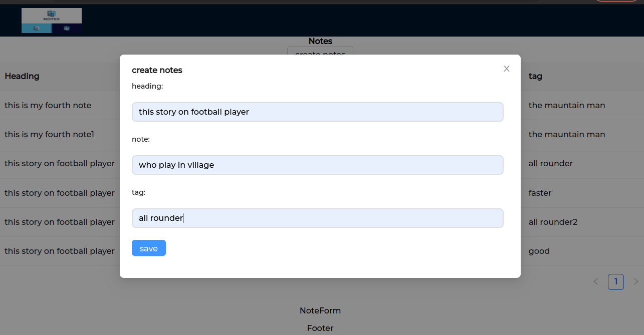Click inside the heading input field
The image size is (644, 335).
(317, 112)
